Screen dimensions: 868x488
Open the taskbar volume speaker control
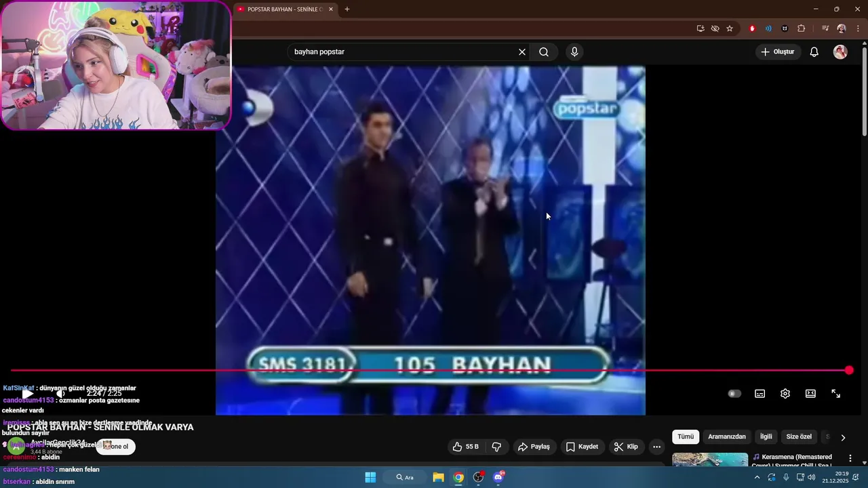[x=812, y=477]
